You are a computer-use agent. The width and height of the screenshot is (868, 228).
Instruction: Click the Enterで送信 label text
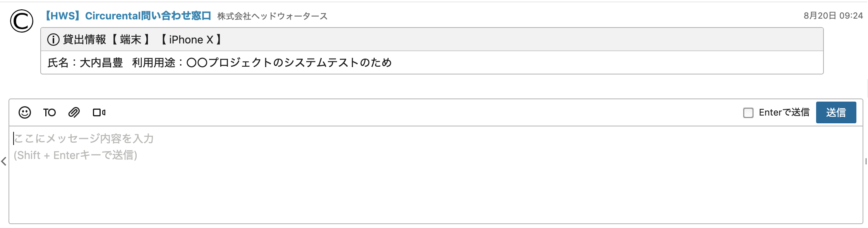(x=784, y=112)
